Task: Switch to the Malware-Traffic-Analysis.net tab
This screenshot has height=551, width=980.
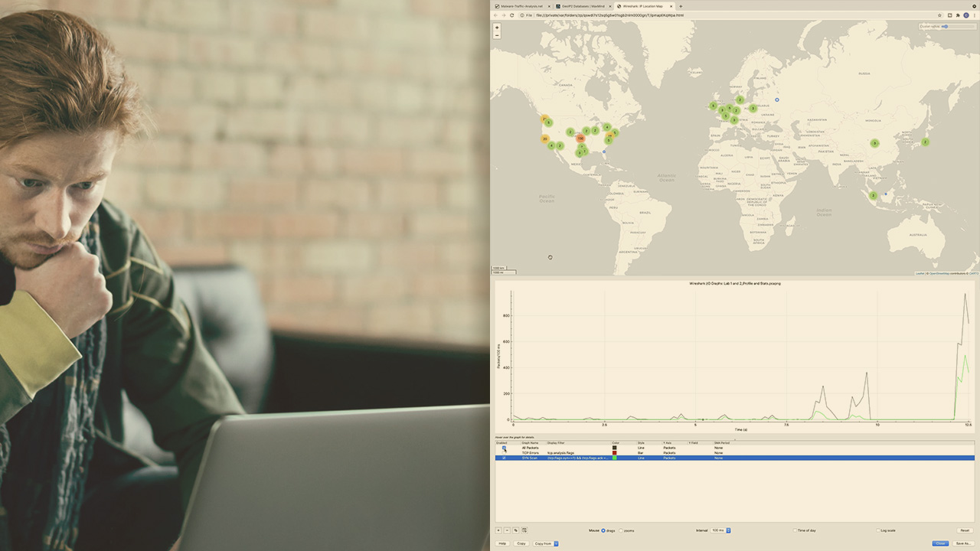Action: pos(521,6)
